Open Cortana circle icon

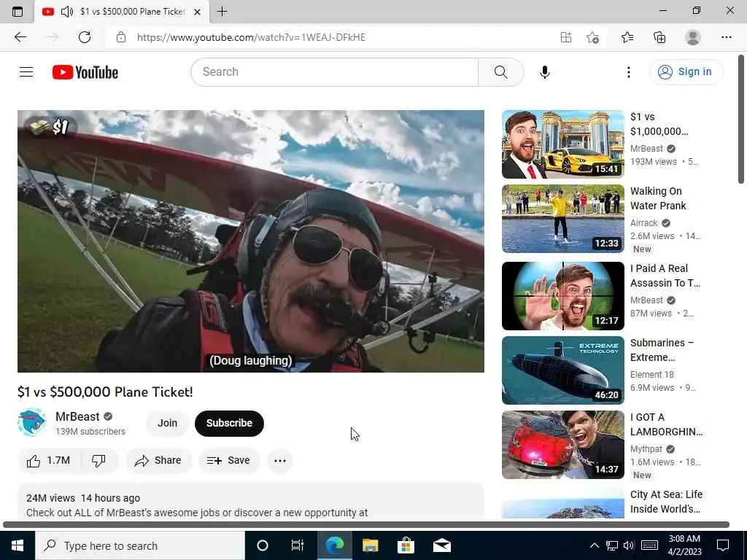pyautogui.click(x=263, y=545)
